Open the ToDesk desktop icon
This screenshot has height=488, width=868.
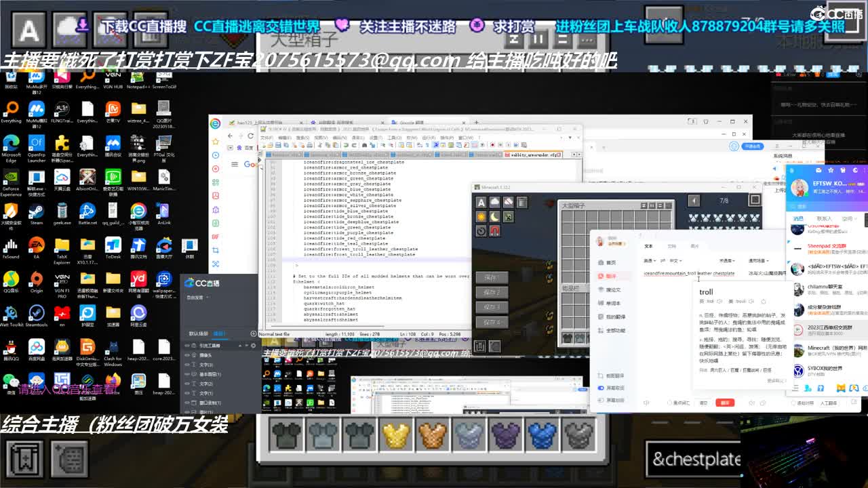point(113,248)
